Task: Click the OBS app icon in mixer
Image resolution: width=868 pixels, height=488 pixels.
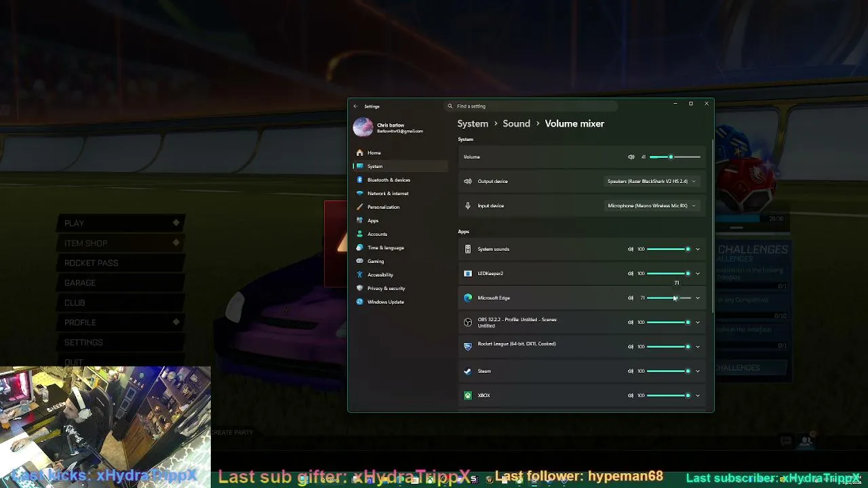Action: [468, 323]
